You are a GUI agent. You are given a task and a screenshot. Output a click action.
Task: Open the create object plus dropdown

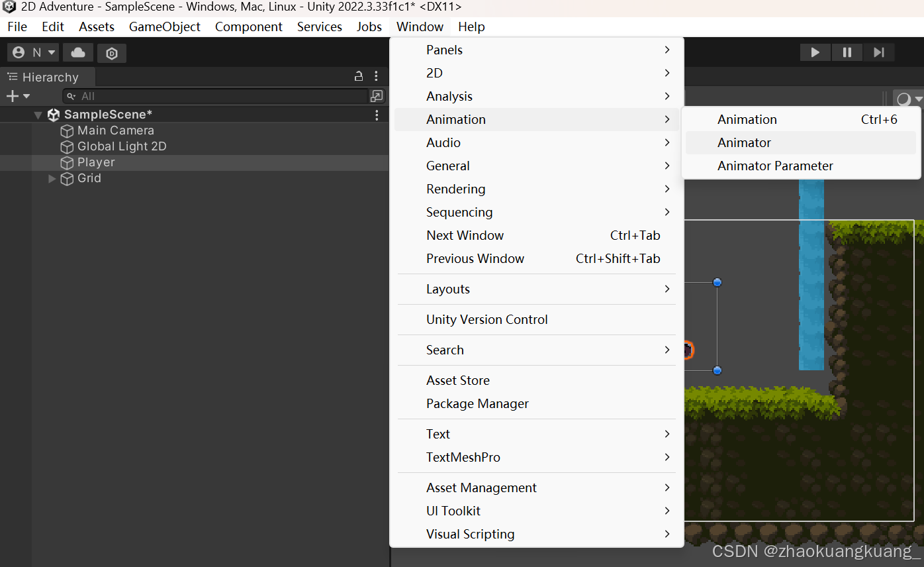tap(18, 96)
